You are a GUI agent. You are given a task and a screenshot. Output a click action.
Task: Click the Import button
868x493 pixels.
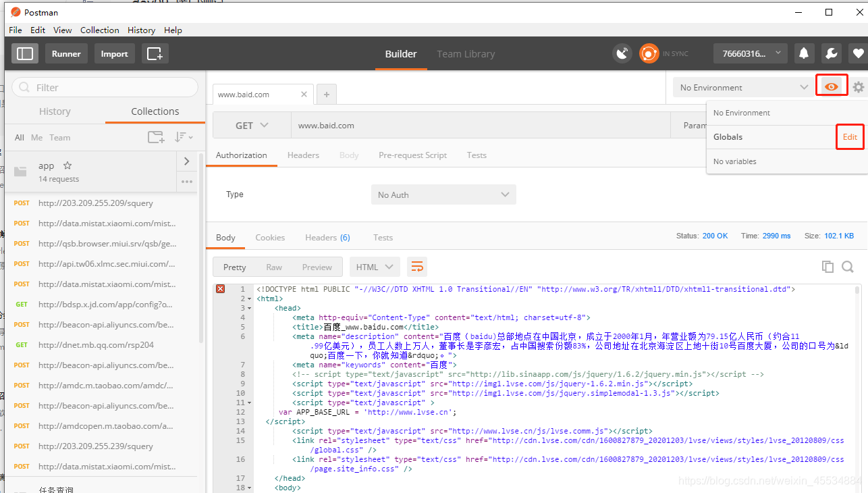pyautogui.click(x=114, y=53)
